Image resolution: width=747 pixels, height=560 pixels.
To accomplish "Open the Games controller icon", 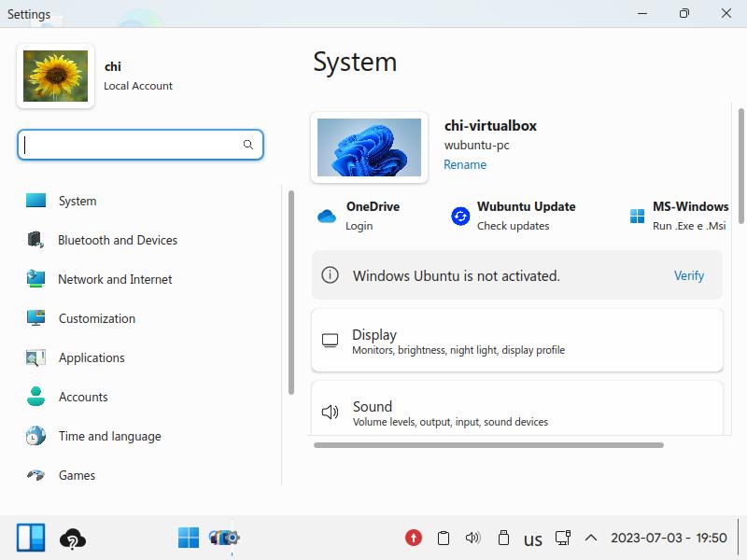I will [x=35, y=475].
